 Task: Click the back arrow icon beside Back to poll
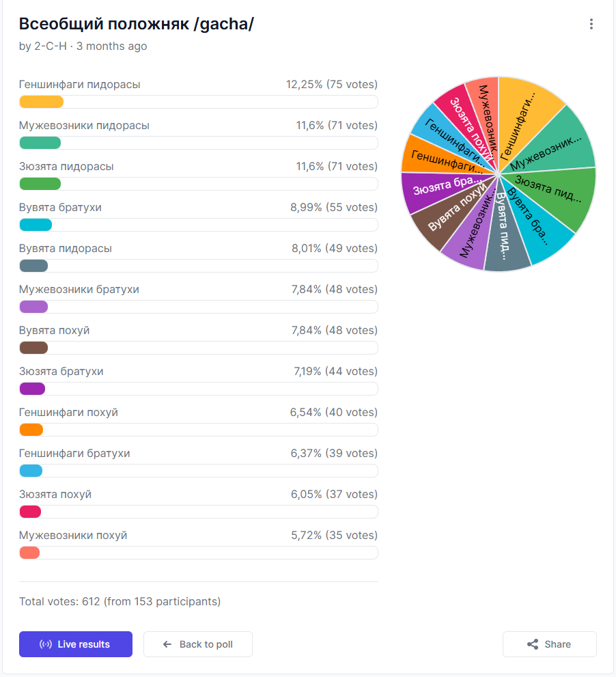click(x=167, y=644)
